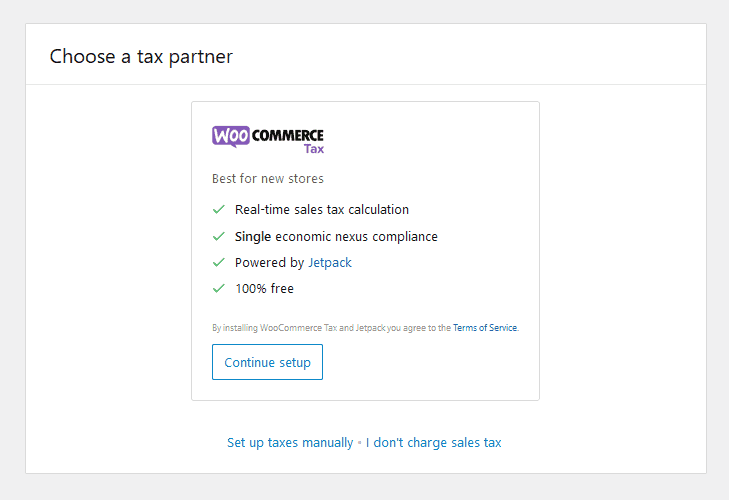The image size is (729, 500).
Task: Click the checkmark beside 100% free
Action: click(218, 289)
